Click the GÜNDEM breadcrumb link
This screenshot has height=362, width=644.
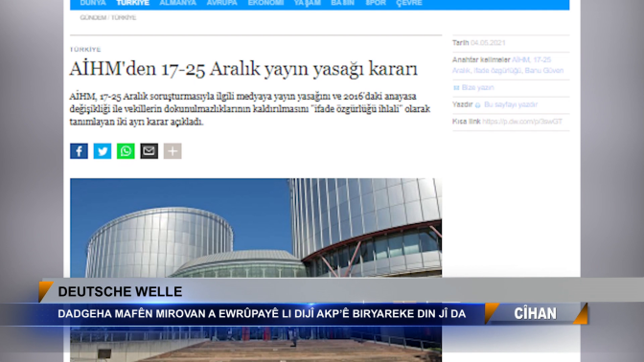(93, 17)
